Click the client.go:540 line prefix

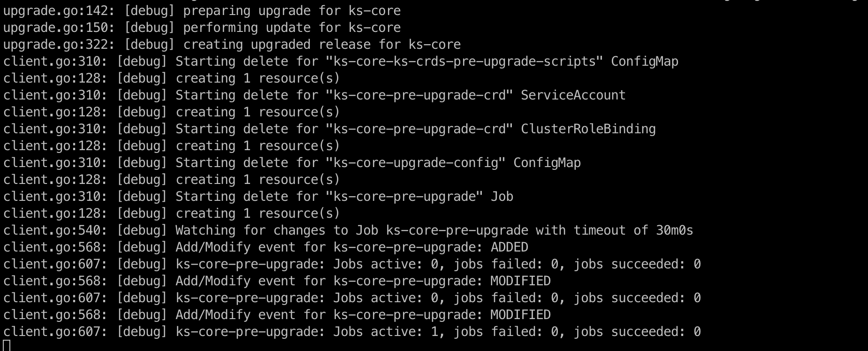(x=55, y=230)
